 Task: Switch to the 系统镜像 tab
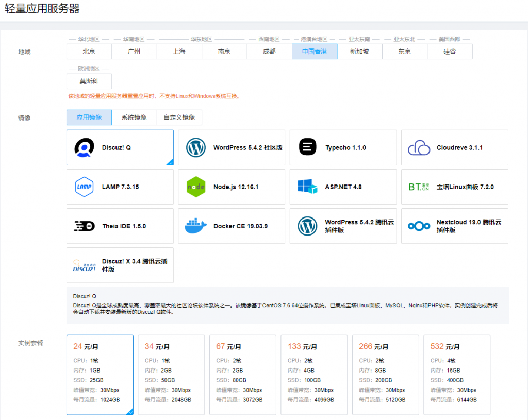click(134, 117)
